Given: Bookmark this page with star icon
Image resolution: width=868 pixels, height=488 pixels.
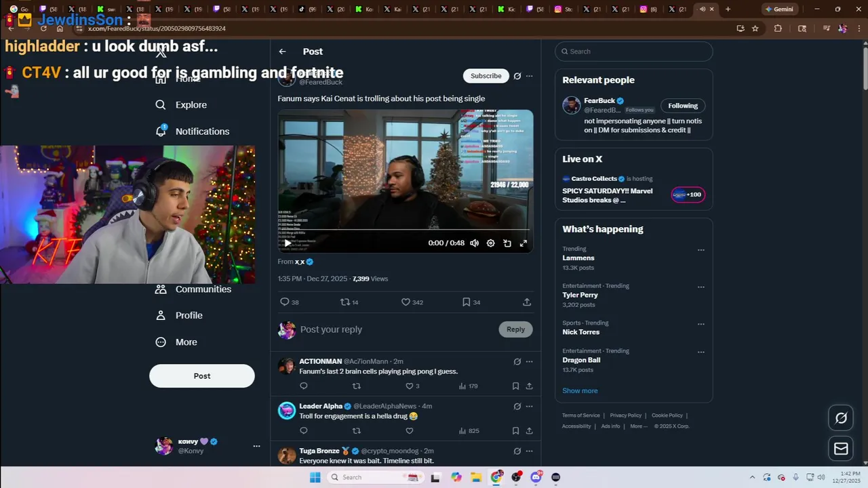Looking at the screenshot, I should (755, 28).
